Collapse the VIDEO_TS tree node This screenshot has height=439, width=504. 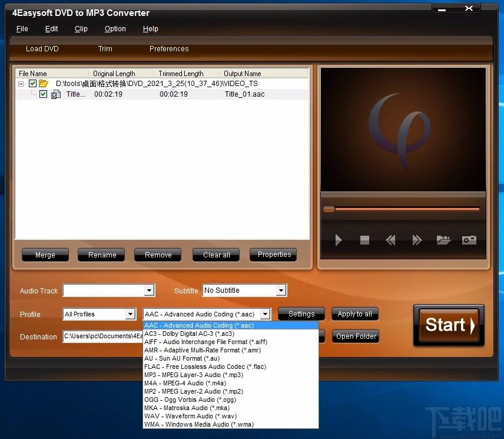[21, 84]
